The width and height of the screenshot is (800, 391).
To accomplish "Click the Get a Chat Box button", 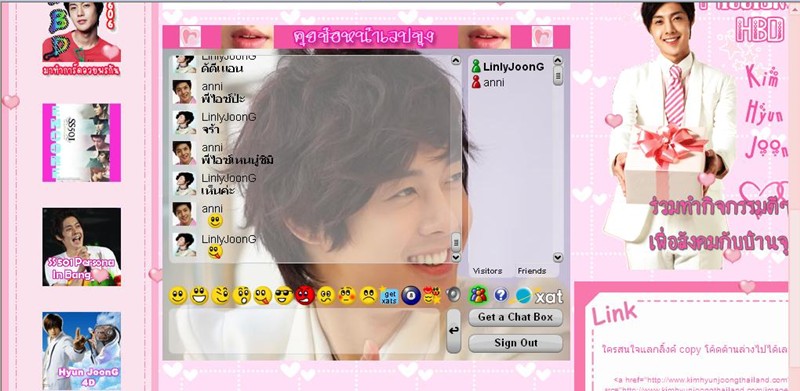I will coord(515,317).
